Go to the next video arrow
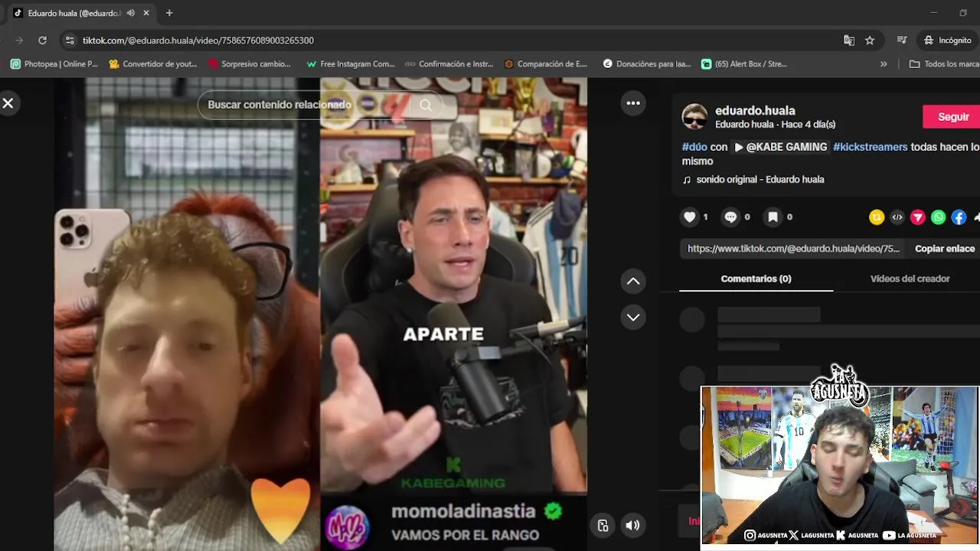The height and width of the screenshot is (551, 980). coord(633,317)
